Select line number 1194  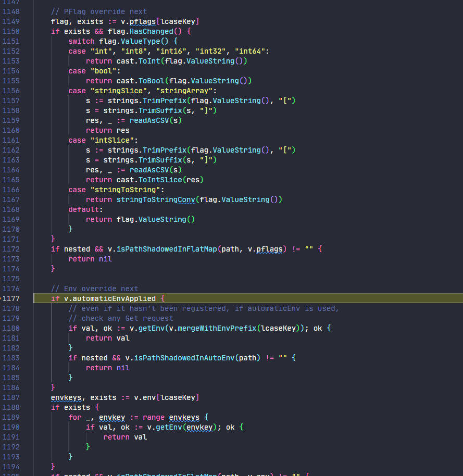pyautogui.click(x=11, y=467)
